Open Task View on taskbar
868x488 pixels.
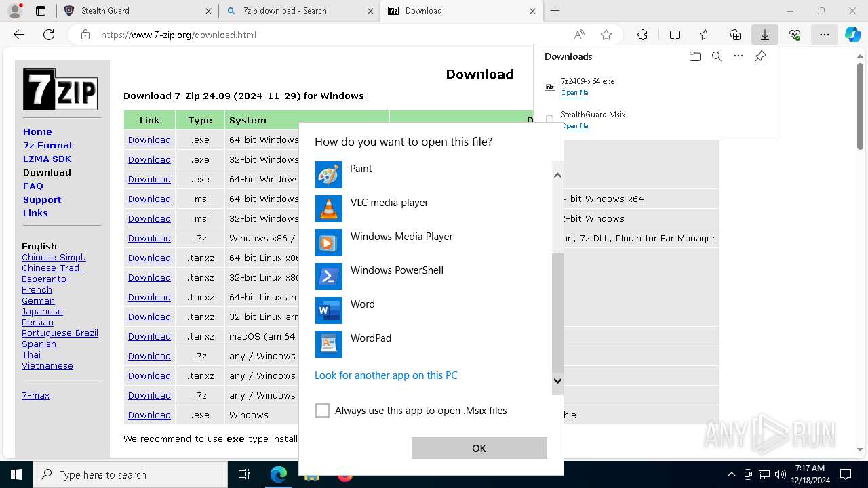coord(244,474)
